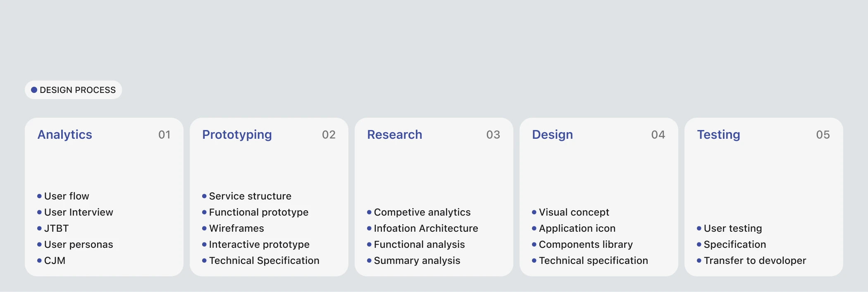Click the Interactive prototype item
Viewport: 868px width, 292px height.
(x=259, y=245)
